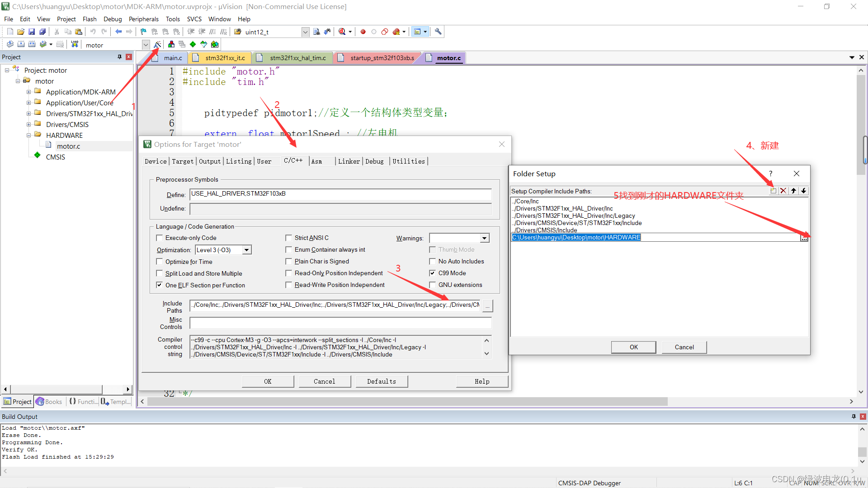Save the current file via toolbar

tap(32, 32)
